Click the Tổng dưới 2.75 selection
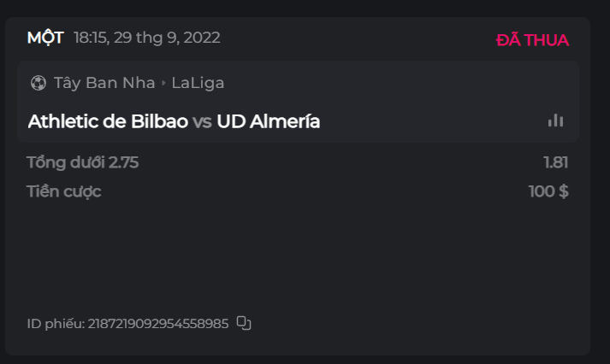Image resolution: width=610 pixels, height=364 pixels. (82, 162)
